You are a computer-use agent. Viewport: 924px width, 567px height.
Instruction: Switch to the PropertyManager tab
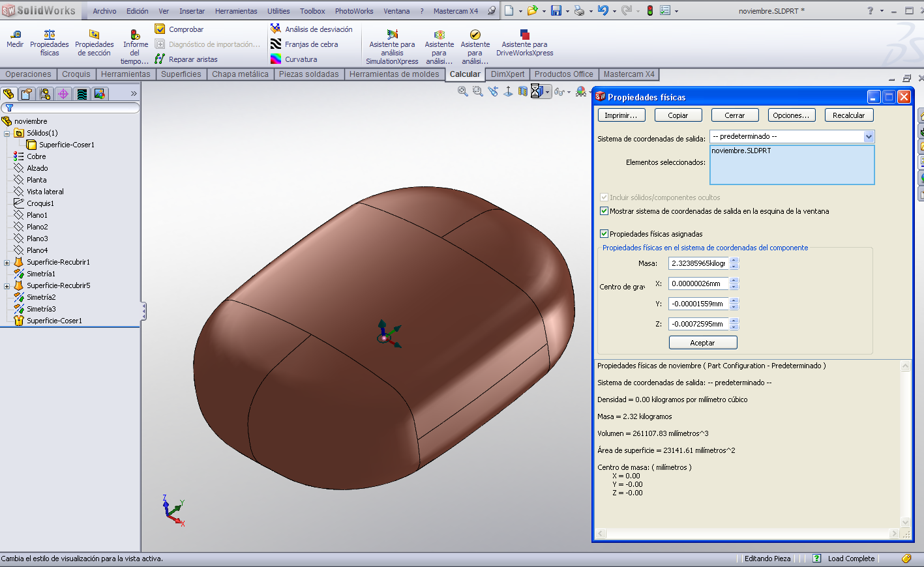(27, 94)
